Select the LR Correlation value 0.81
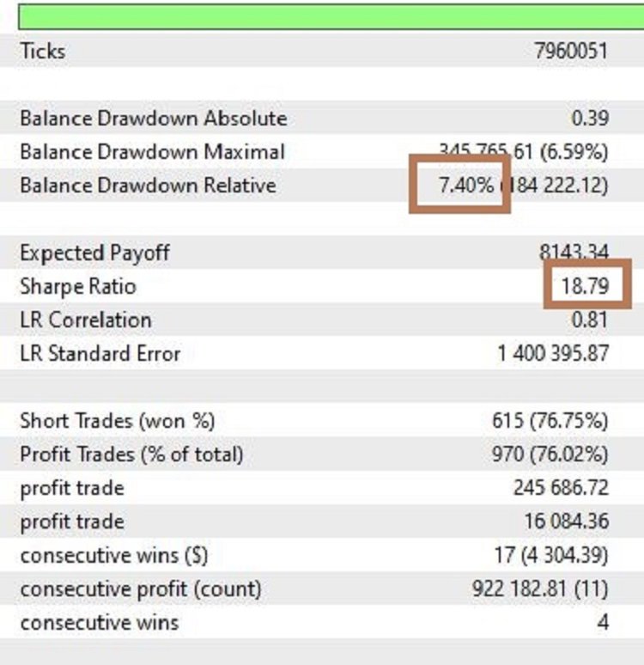The height and width of the screenshot is (665, 644). point(591,320)
